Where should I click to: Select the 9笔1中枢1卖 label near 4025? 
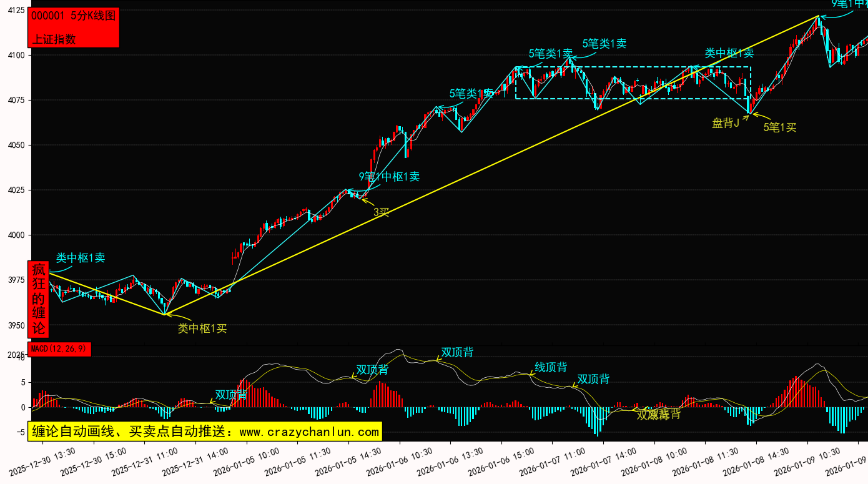tap(389, 177)
